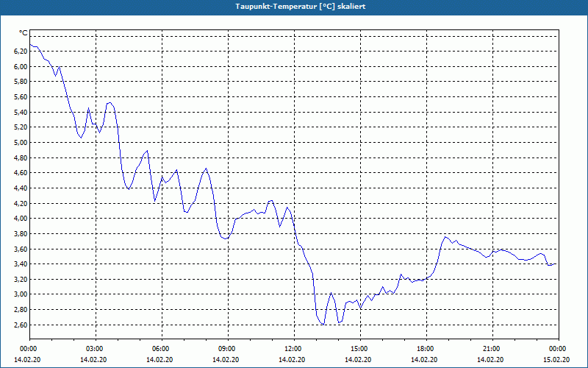The width and height of the screenshot is (588, 368).
Task: Click the '°C' unit label on the y-axis
Action: pos(24,33)
